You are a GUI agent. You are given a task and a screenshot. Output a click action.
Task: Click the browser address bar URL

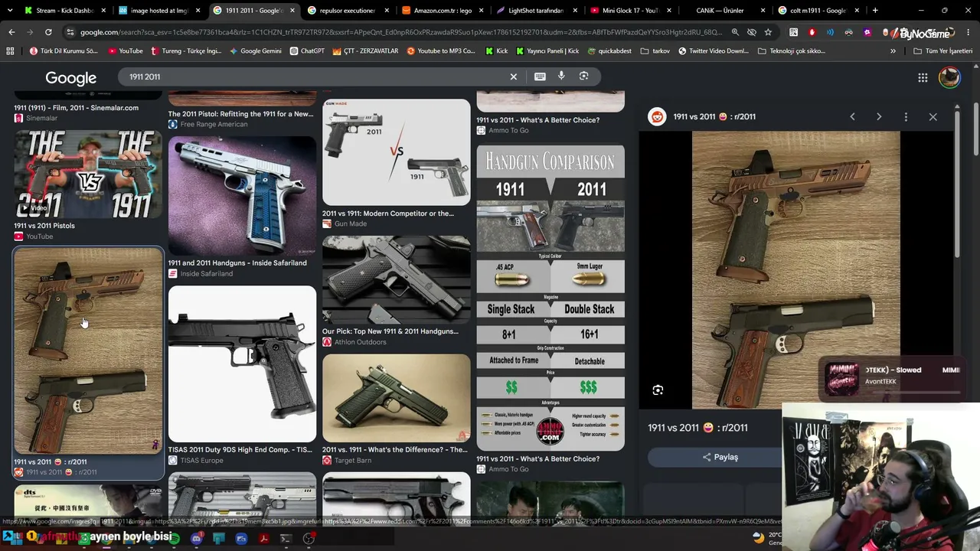[401, 32]
